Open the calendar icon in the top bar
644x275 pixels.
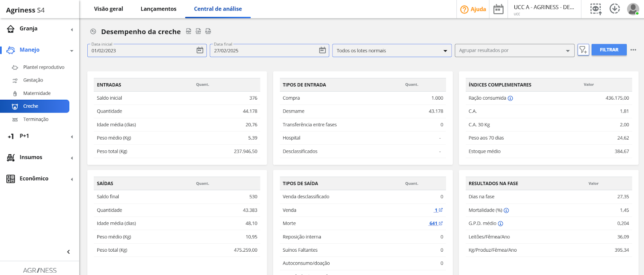pyautogui.click(x=498, y=9)
